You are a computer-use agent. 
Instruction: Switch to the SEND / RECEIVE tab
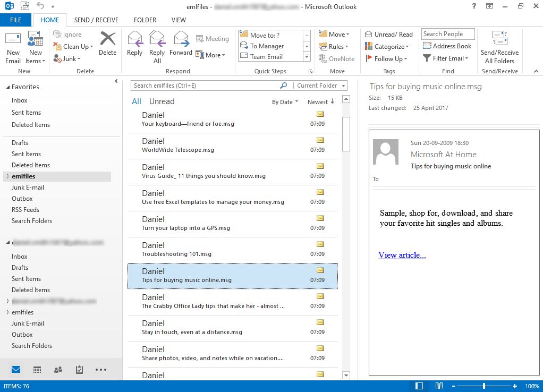pyautogui.click(x=96, y=20)
